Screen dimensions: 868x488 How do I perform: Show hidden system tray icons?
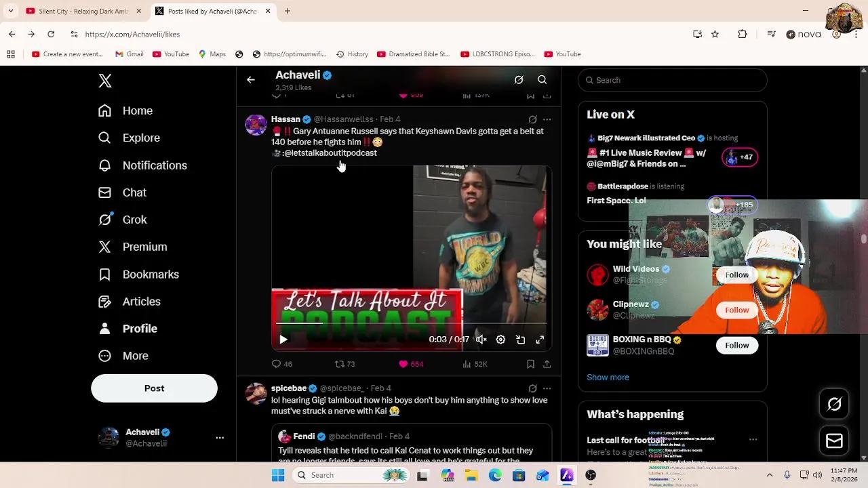pyautogui.click(x=770, y=475)
